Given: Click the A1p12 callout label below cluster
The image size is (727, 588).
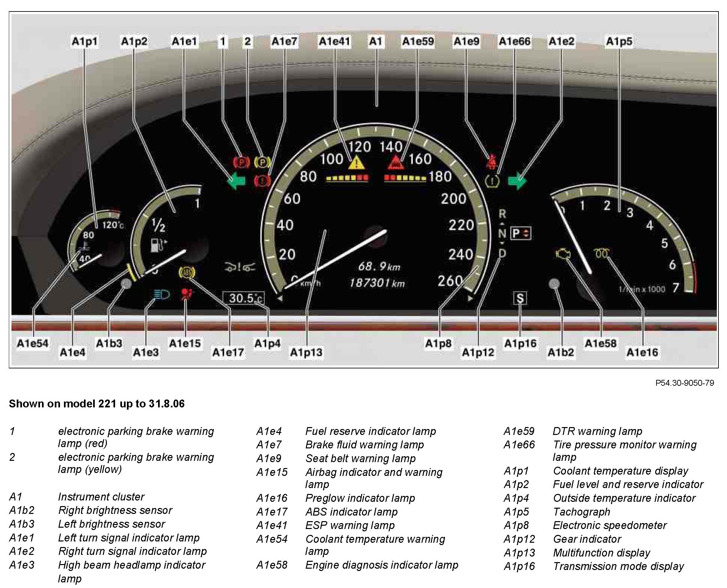Looking at the screenshot, I should coord(478,353).
